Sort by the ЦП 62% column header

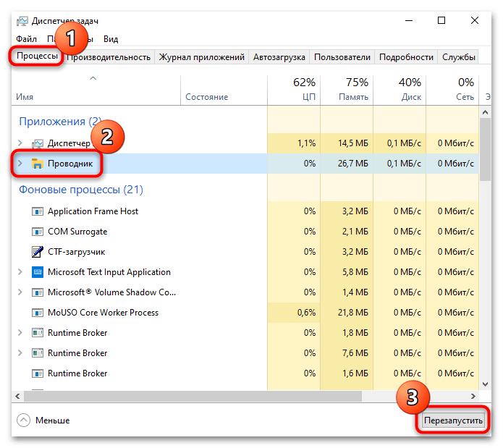(294, 90)
